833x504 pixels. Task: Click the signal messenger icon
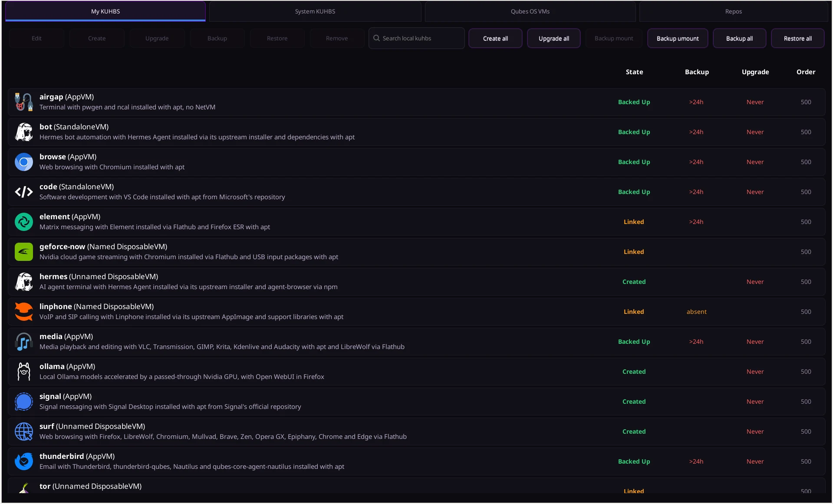24,402
